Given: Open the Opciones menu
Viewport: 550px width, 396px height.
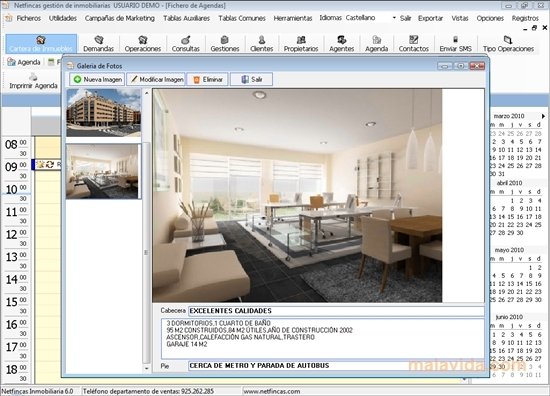Looking at the screenshot, I should pyautogui.click(x=490, y=18).
